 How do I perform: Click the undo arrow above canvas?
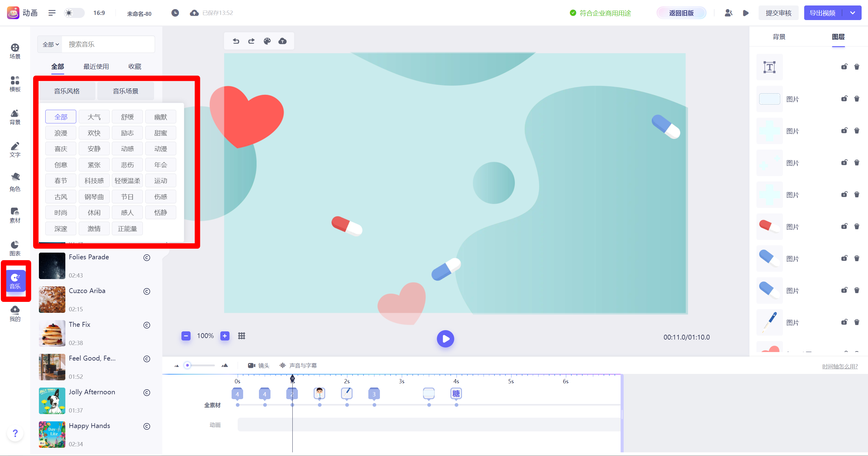[x=236, y=41]
